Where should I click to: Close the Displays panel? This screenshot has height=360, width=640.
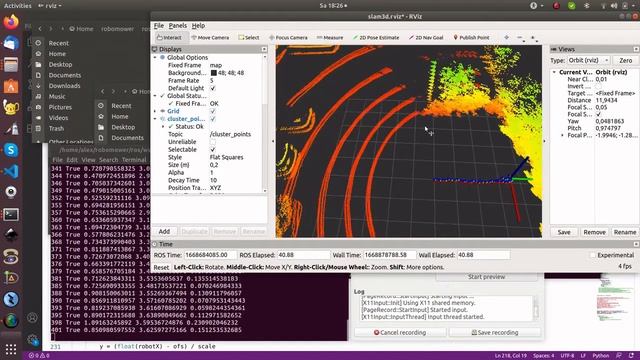click(x=264, y=49)
